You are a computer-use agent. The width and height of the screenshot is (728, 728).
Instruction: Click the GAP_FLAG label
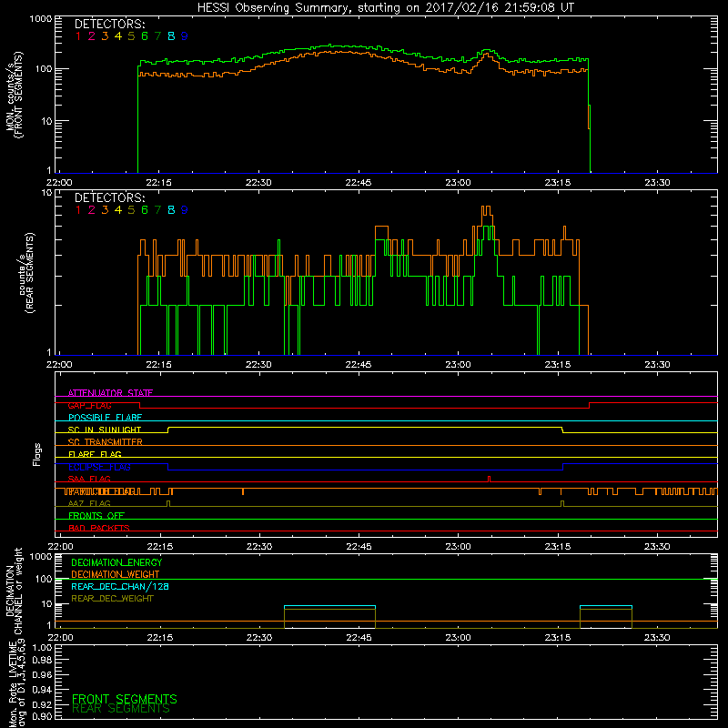(x=89, y=405)
